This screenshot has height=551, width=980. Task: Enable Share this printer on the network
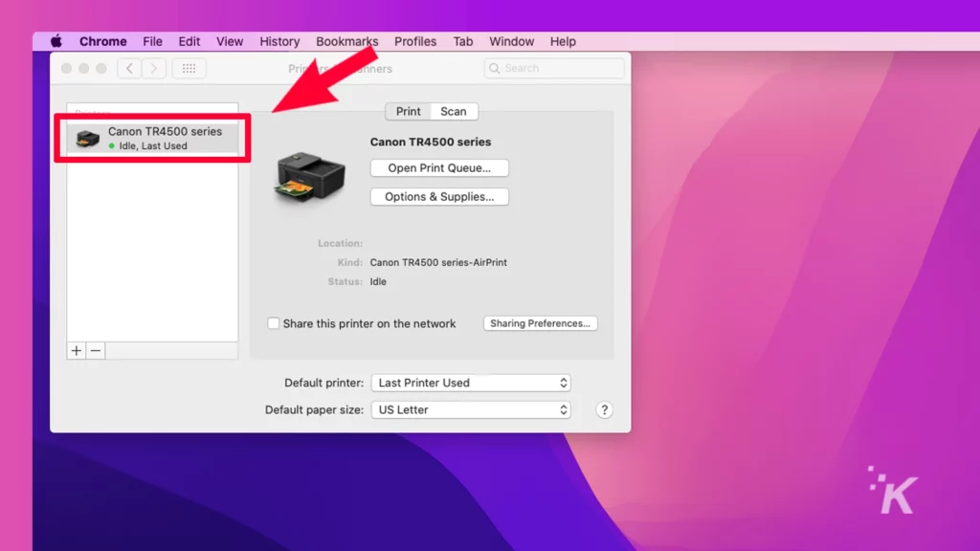pyautogui.click(x=273, y=323)
